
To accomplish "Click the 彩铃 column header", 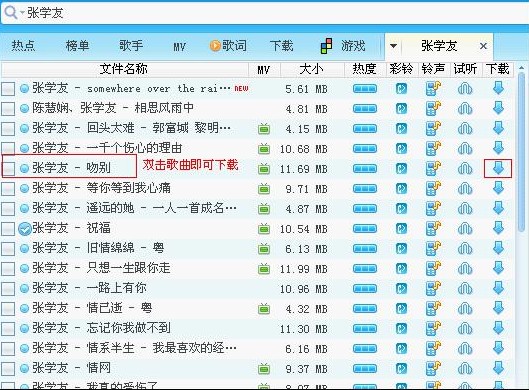I will click(x=401, y=69).
